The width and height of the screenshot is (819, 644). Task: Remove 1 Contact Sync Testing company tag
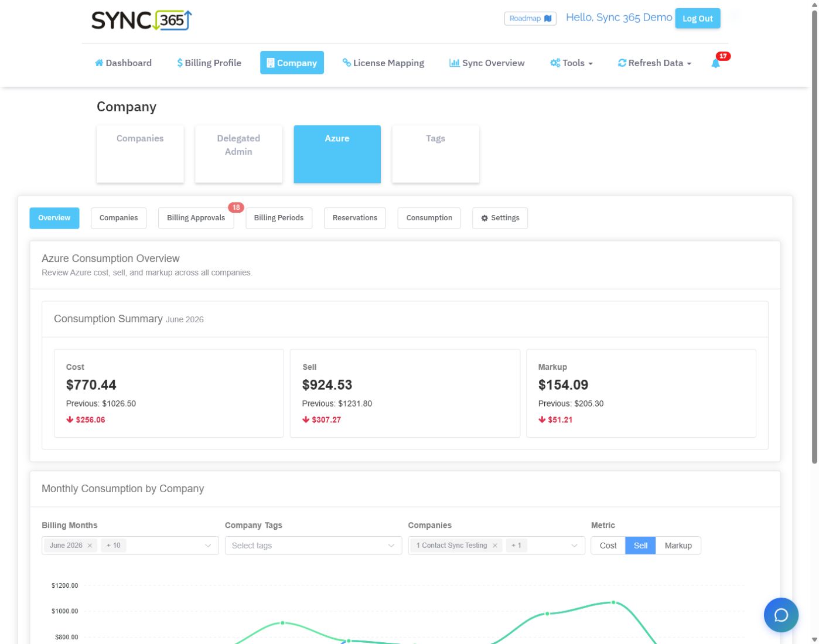point(495,546)
